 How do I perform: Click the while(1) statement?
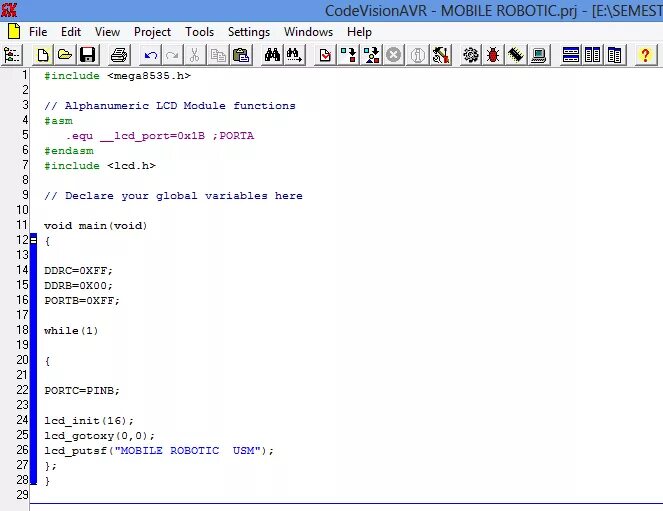click(x=71, y=331)
